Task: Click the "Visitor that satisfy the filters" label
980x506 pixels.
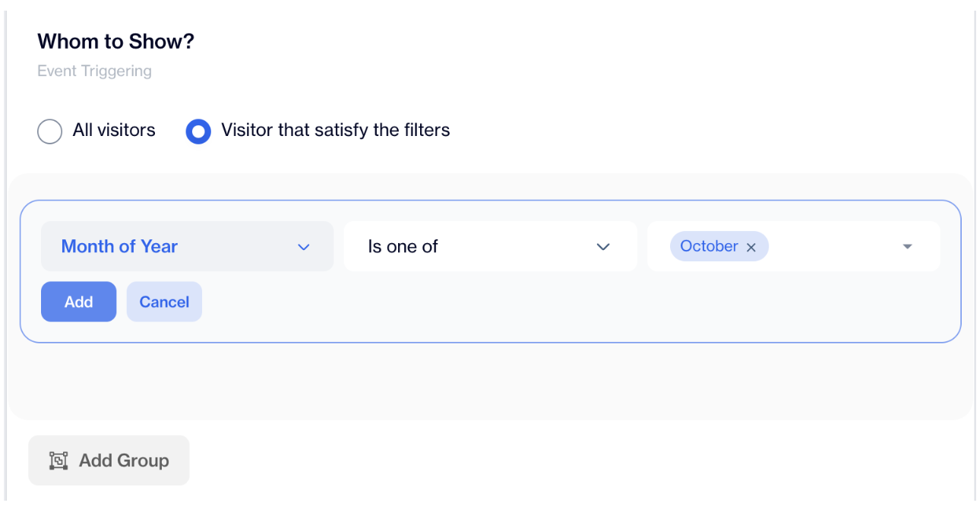Action: click(x=336, y=131)
